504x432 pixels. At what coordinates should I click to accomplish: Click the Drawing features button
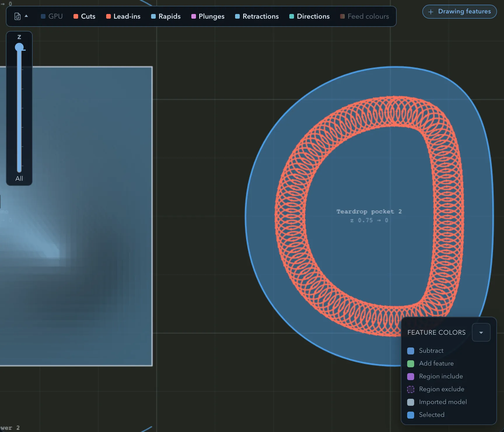coord(459,12)
